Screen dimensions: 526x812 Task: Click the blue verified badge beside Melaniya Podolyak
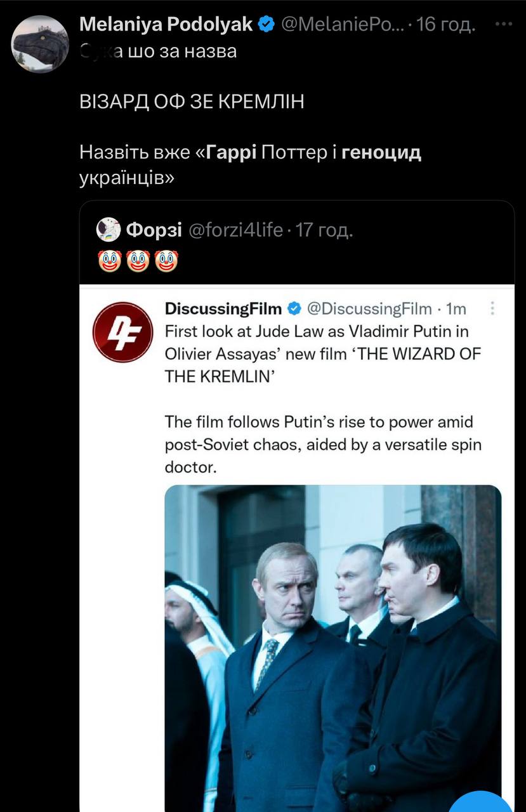click(266, 25)
